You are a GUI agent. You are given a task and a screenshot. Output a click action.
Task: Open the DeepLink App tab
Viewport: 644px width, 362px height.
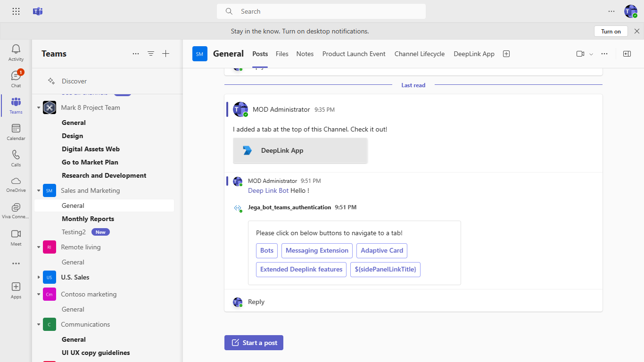pos(474,54)
